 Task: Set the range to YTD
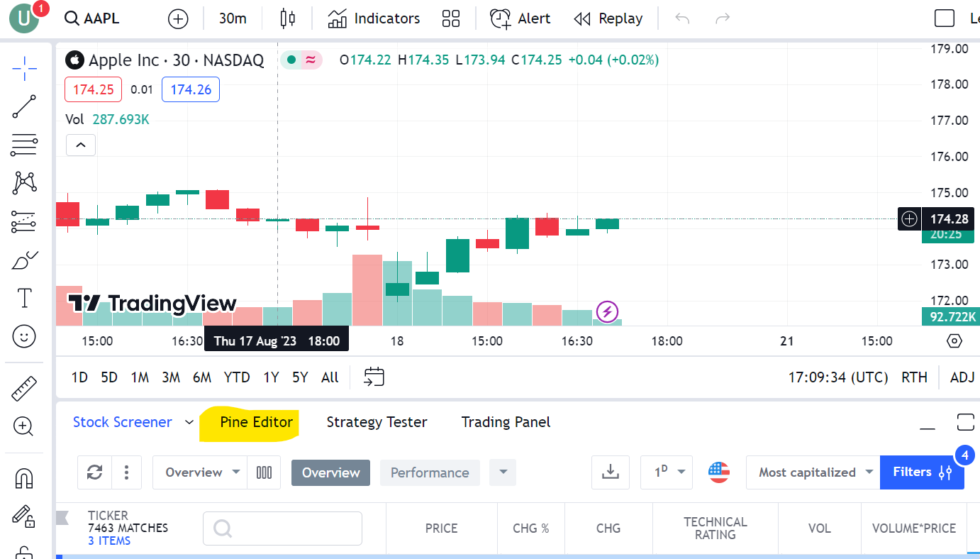[x=237, y=377]
